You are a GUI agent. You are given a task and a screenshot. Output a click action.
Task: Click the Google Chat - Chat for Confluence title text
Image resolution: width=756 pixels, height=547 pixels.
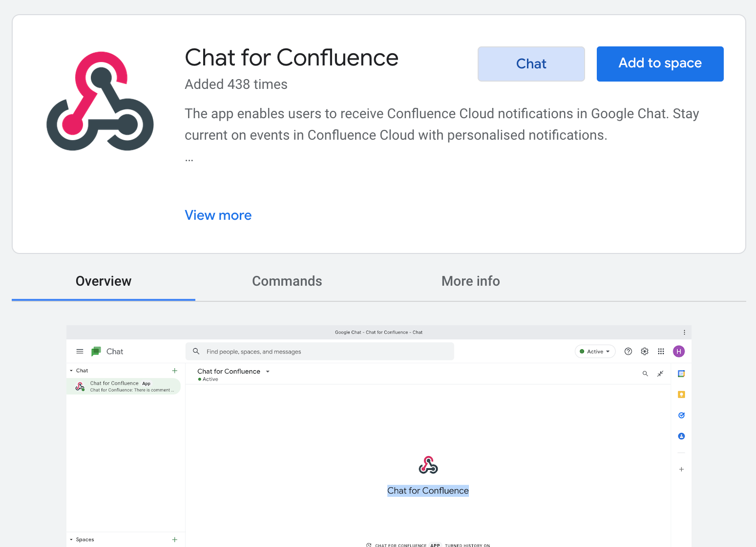378,333
